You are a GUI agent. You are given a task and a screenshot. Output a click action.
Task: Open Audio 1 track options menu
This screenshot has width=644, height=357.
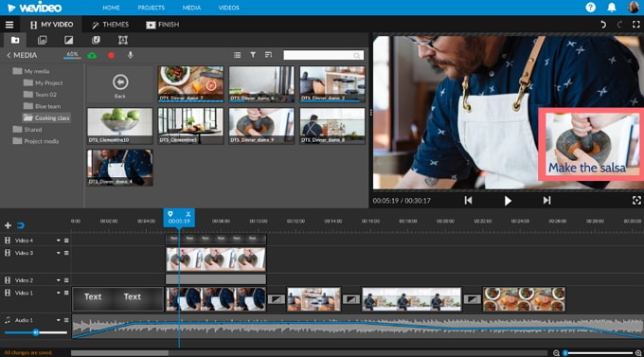(x=66, y=320)
